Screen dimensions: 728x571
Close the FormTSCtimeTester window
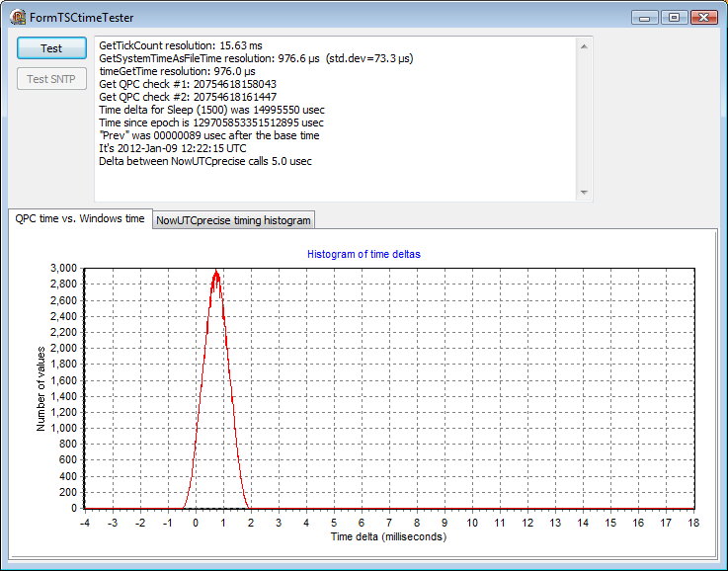pos(704,18)
